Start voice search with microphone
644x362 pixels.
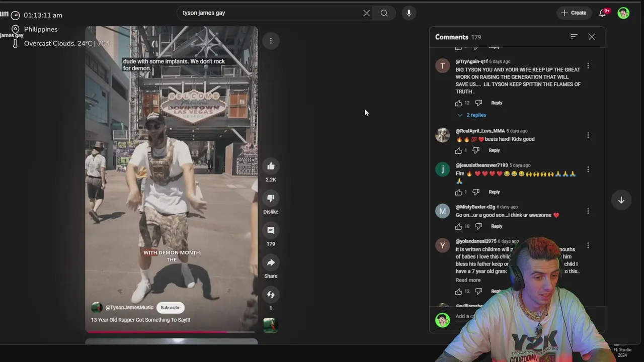409,13
